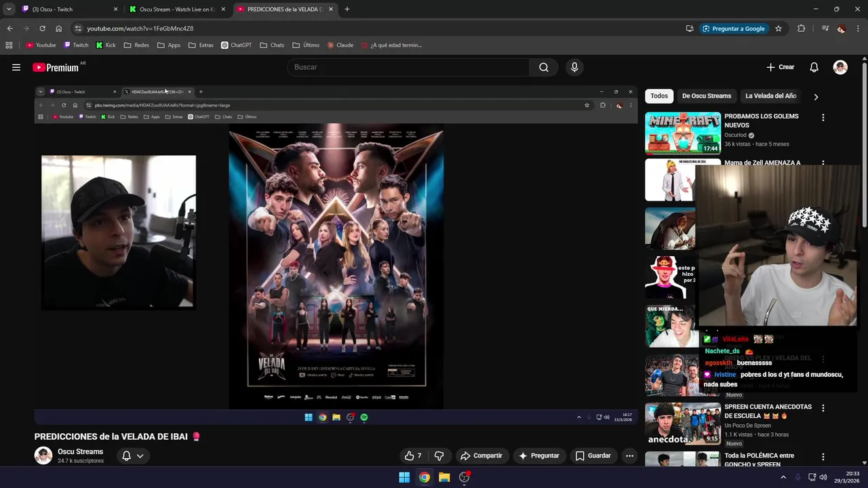Expand the Último bookmarks folder
Screen dimensions: 868x488
(x=306, y=45)
